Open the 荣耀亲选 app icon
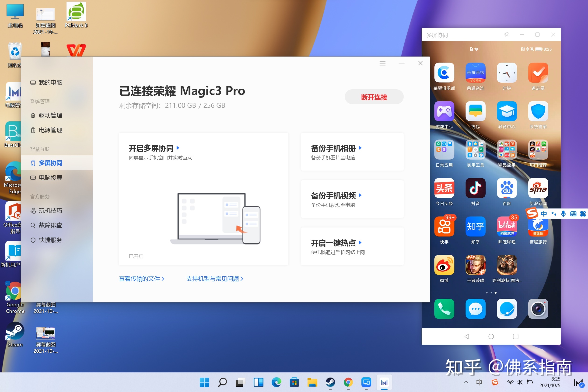Image resolution: width=588 pixels, height=392 pixels. point(475,73)
